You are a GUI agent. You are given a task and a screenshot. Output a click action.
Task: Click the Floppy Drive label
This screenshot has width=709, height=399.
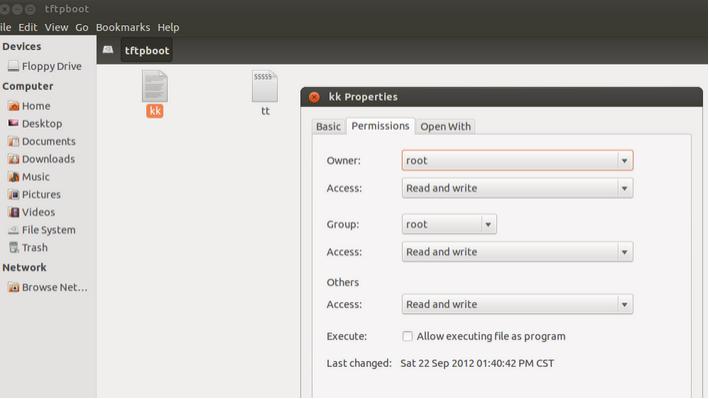point(52,66)
